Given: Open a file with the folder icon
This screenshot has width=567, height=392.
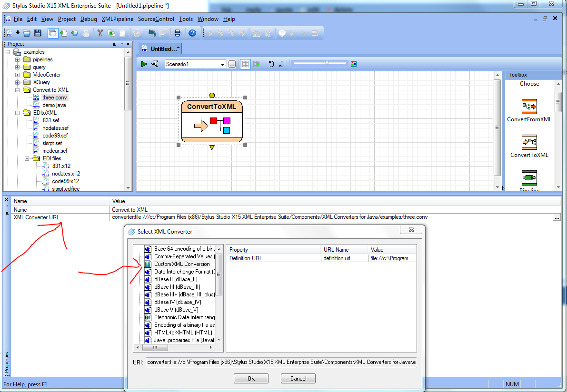Looking at the screenshot, I should click(x=27, y=33).
